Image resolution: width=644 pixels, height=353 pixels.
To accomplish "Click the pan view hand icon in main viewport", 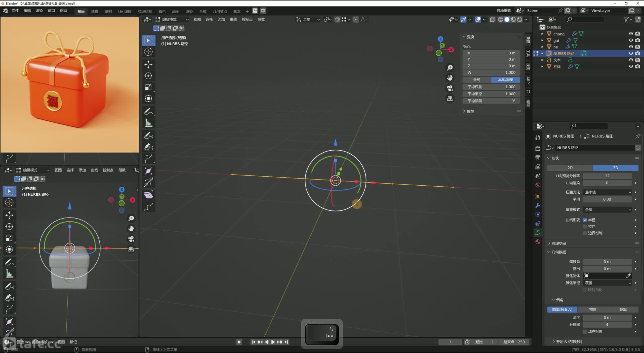I will pyautogui.click(x=450, y=78).
